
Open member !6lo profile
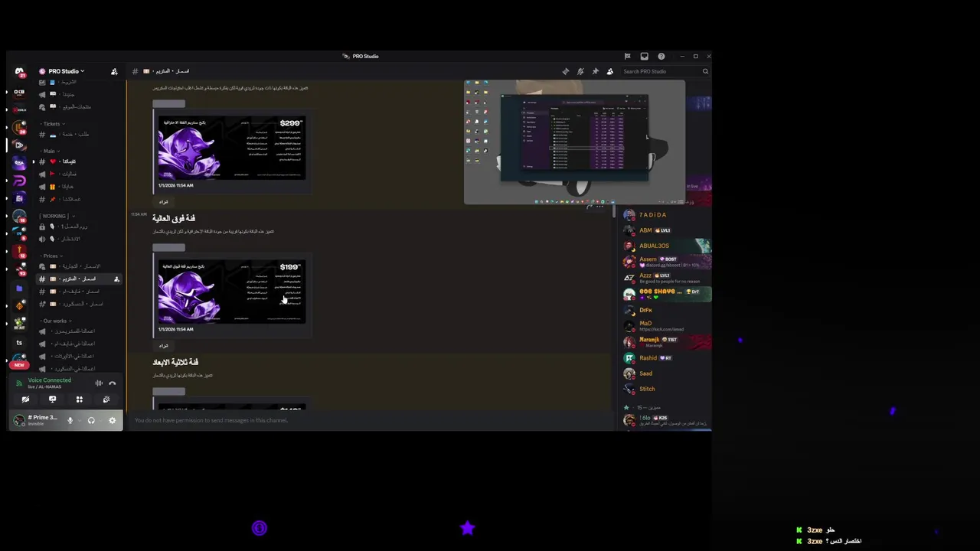tap(665, 420)
